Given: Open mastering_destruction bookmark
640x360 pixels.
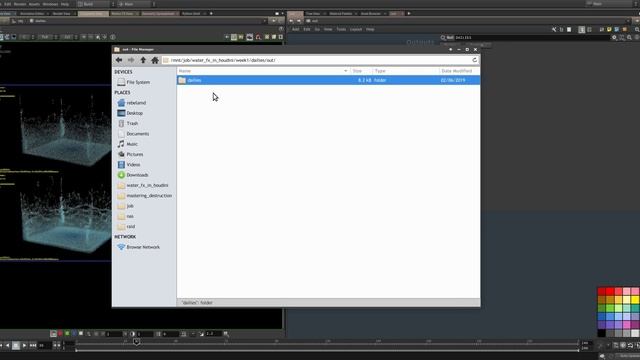Looking at the screenshot, I should [x=144, y=196].
